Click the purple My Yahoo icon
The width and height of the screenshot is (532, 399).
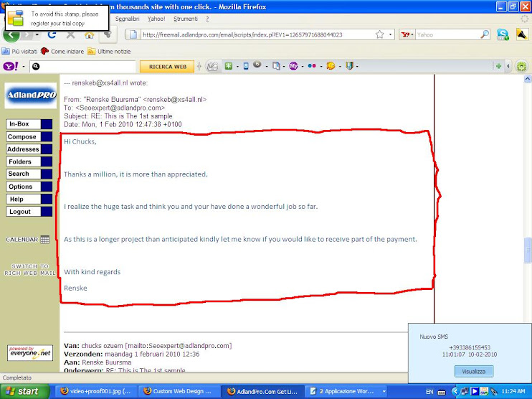tap(293, 66)
